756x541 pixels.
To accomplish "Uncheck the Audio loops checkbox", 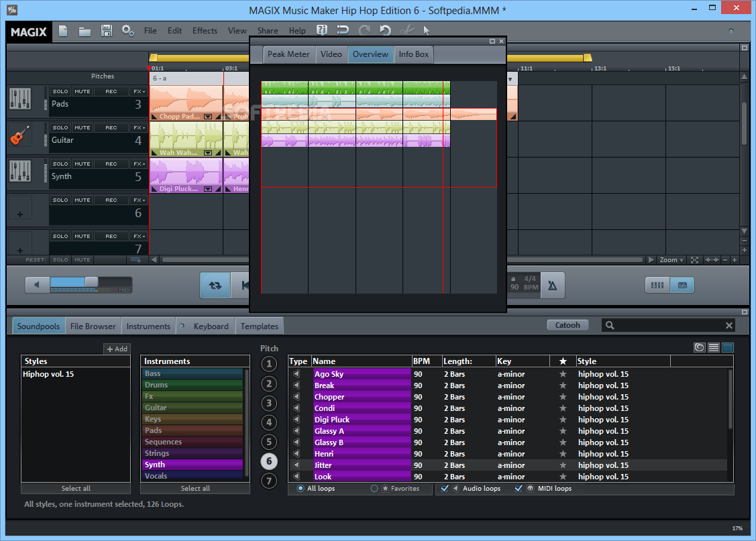I will click(445, 489).
